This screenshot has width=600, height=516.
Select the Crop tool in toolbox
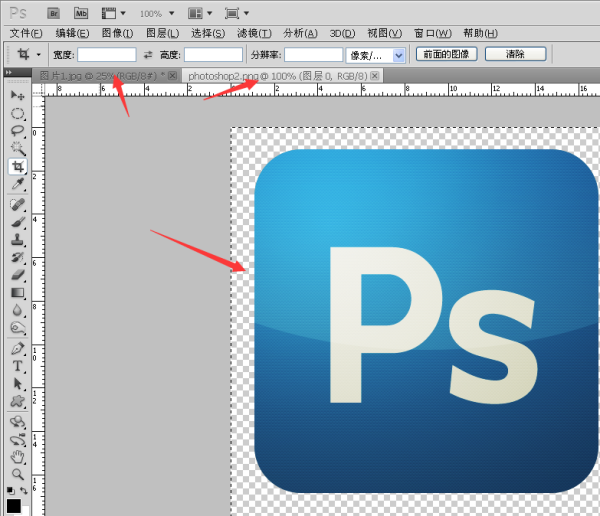18,167
